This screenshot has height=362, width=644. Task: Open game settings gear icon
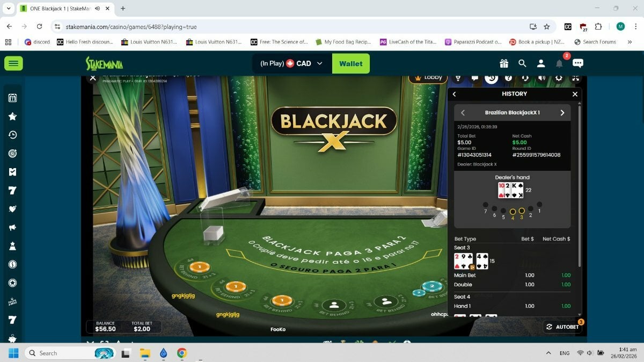click(x=559, y=78)
